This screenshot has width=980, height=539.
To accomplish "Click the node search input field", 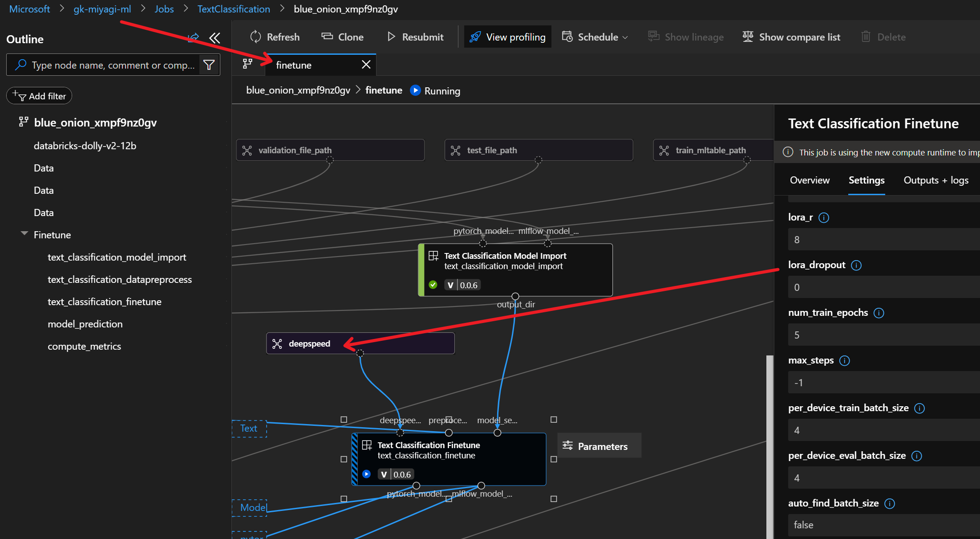I will pos(113,65).
